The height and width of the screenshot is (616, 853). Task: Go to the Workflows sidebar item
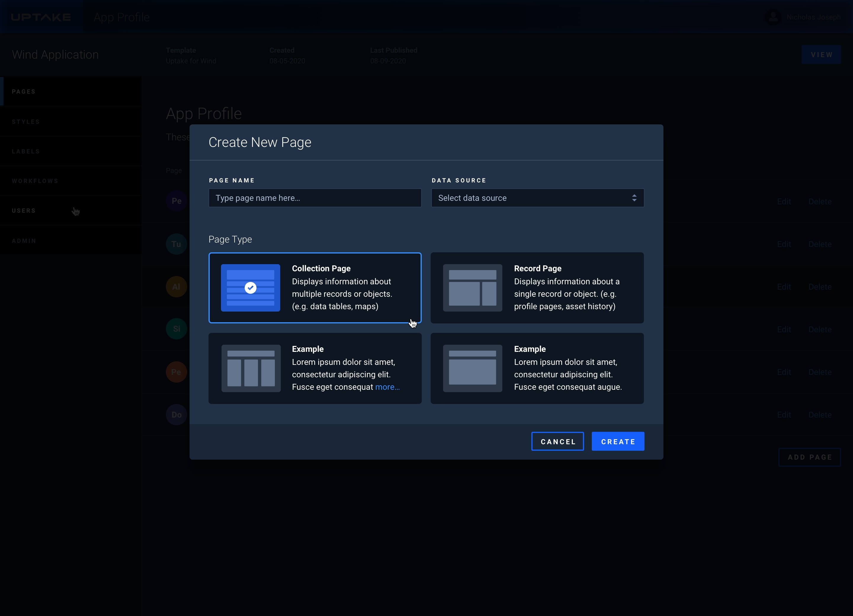(x=35, y=181)
